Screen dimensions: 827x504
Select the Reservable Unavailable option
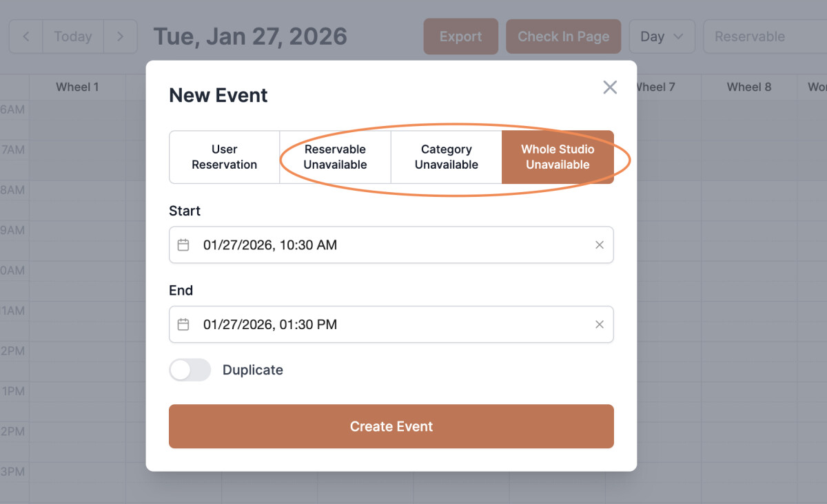(x=335, y=157)
